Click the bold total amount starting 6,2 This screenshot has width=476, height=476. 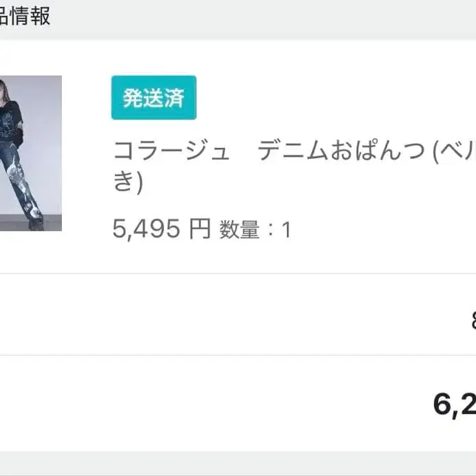454,405
